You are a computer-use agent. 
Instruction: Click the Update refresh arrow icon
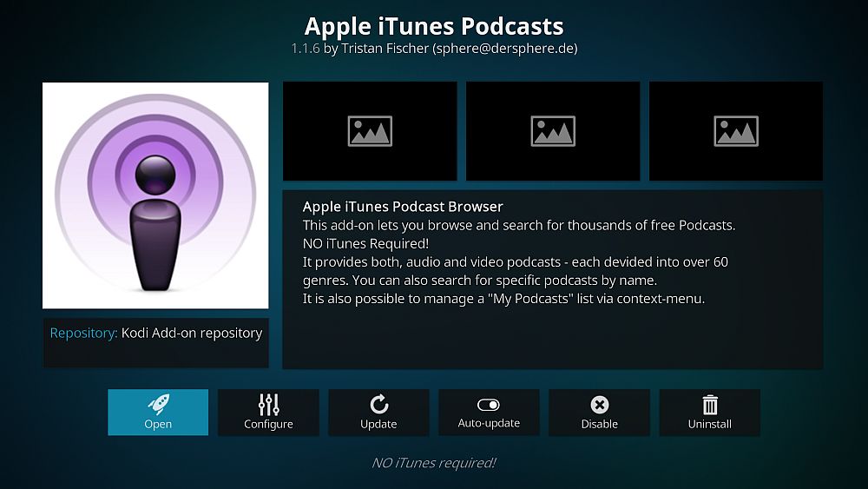[378, 404]
